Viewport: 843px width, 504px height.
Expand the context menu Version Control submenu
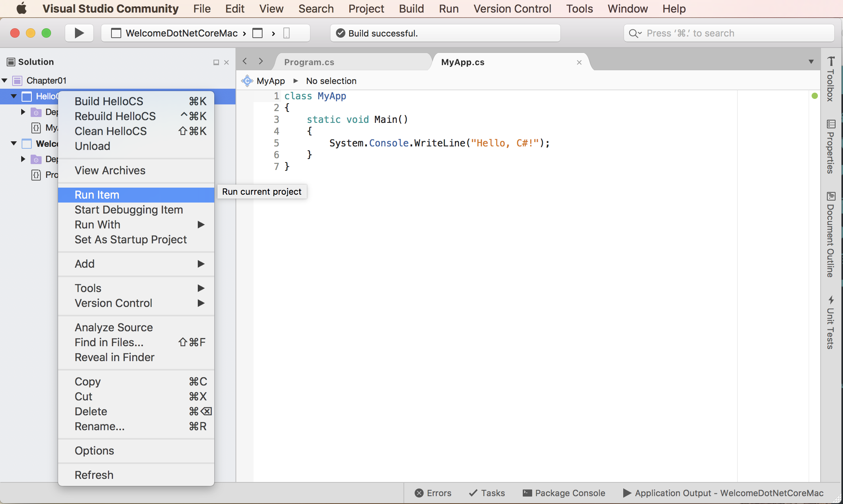(136, 303)
